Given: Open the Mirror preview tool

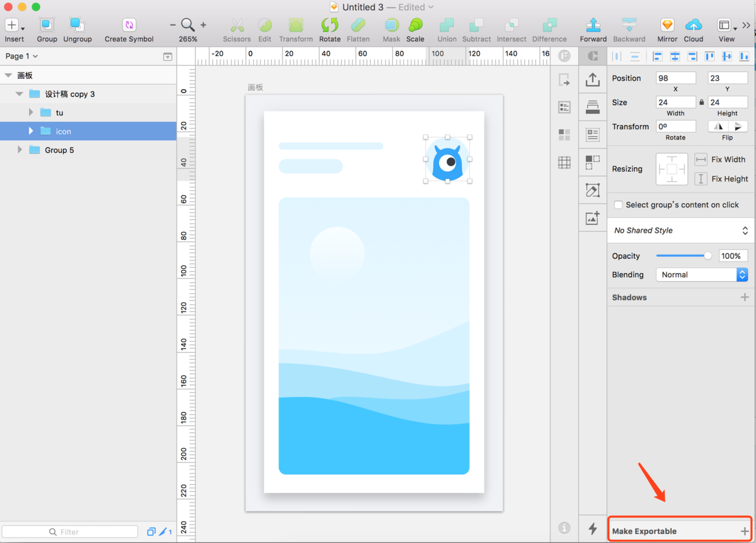Looking at the screenshot, I should coord(667,26).
